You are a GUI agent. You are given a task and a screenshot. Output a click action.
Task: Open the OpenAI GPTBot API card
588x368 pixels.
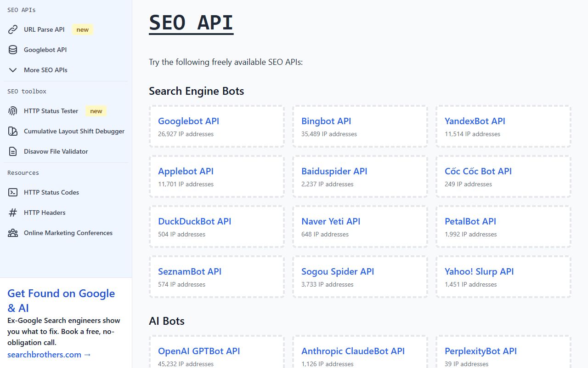click(217, 352)
